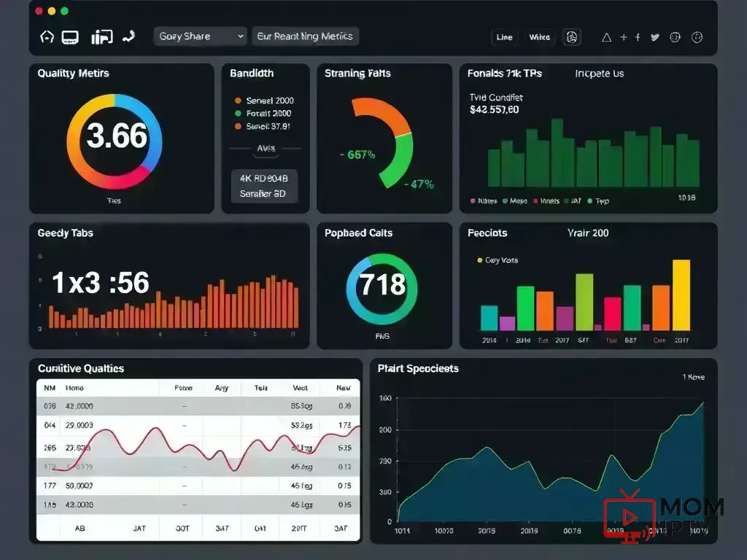Select the Streaming Faults panel header
The image size is (747, 560).
click(357, 73)
